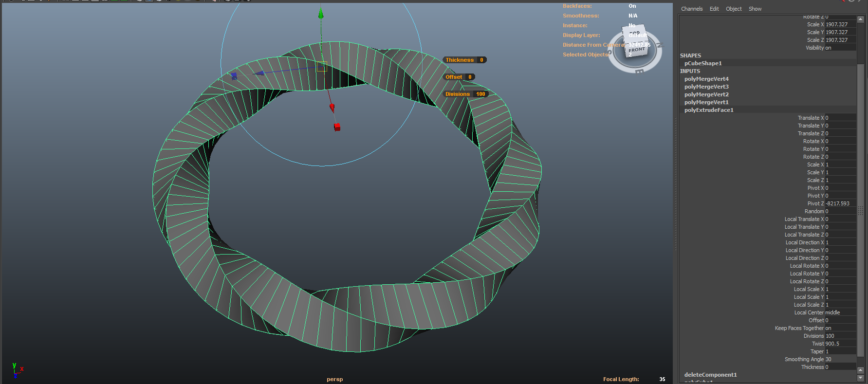This screenshot has width=868, height=384.
Task: Click the Scale Y field showing 1907.327
Action: (840, 32)
